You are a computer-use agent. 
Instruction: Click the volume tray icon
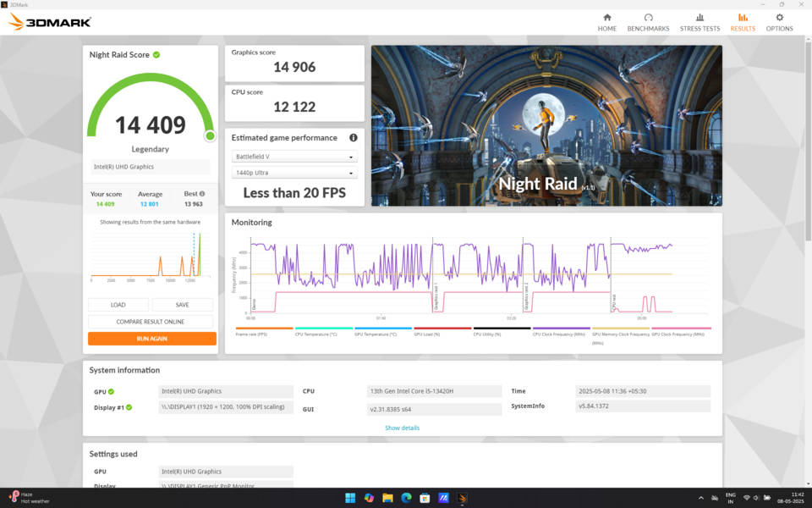coord(756,498)
